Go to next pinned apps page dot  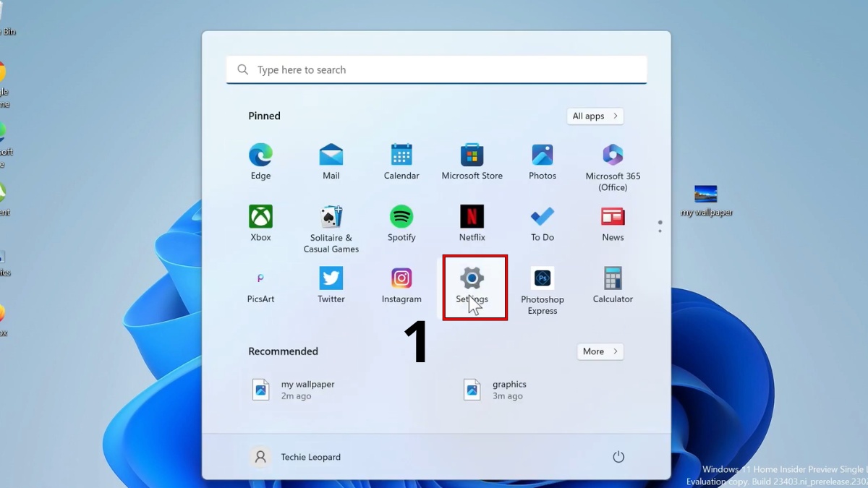pyautogui.click(x=660, y=231)
